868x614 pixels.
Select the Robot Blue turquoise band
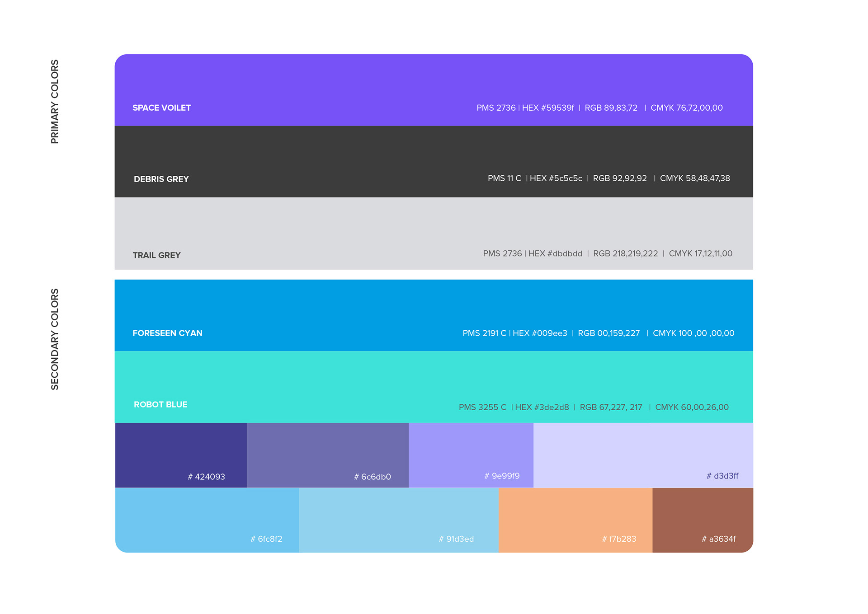click(434, 387)
